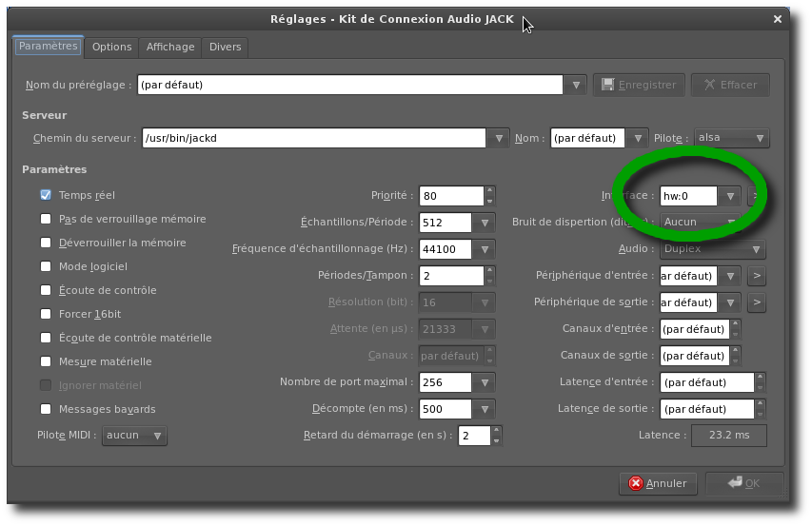Click the Nom du préréglage text field
The height and width of the screenshot is (526, 812).
click(x=350, y=85)
